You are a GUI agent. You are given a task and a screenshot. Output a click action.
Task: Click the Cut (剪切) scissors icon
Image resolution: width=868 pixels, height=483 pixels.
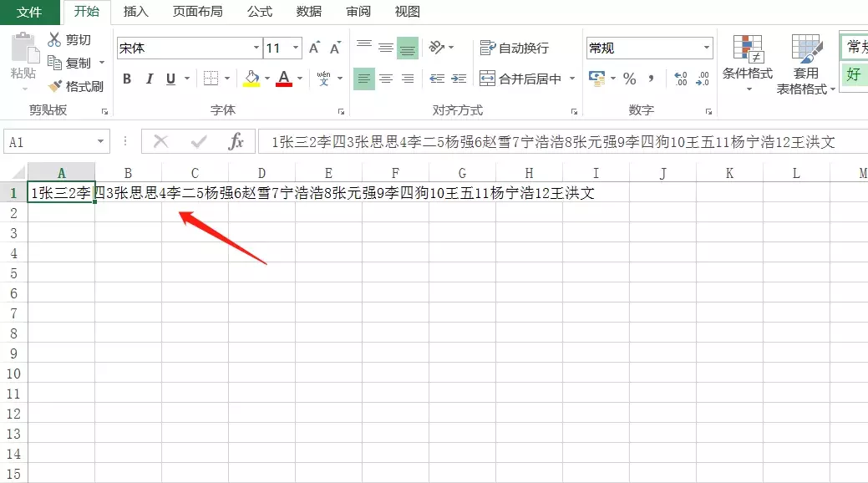click(55, 39)
